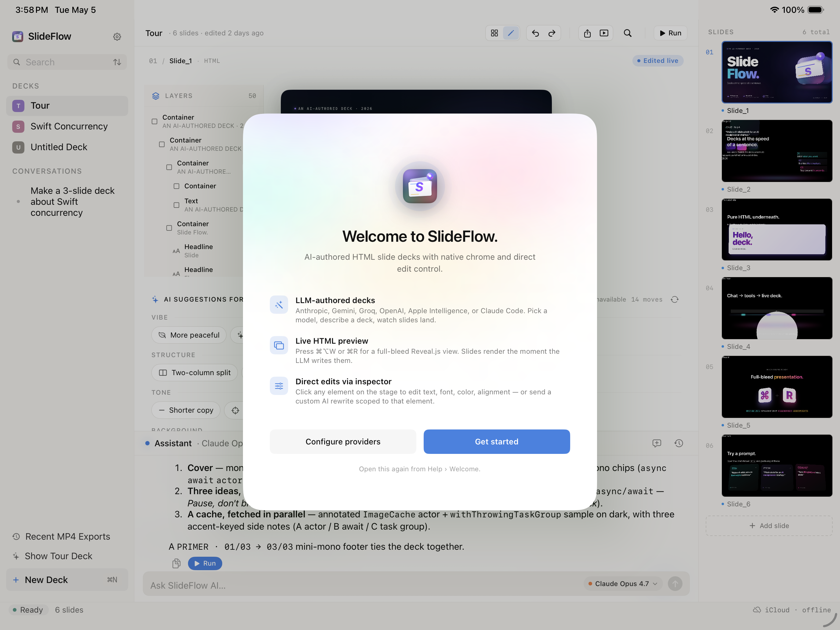Select the Text layer AN AI-AUTHORED
Viewport: 840px width, 630px height.
(208, 205)
